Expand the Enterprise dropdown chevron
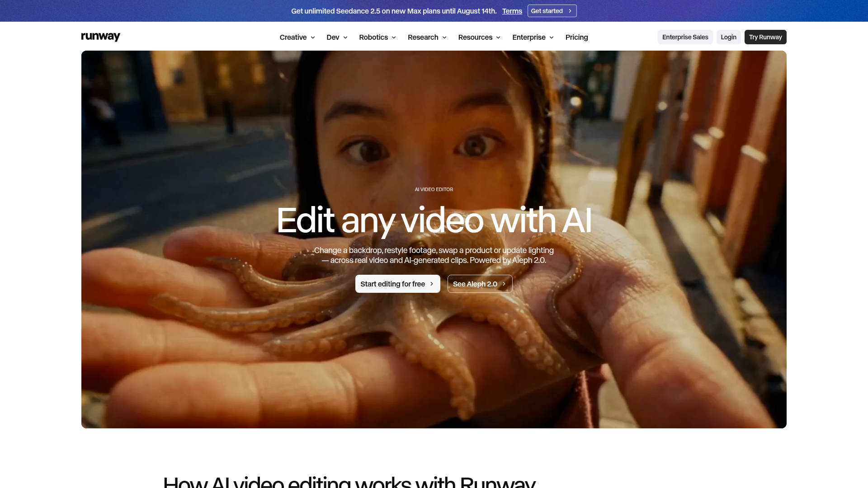Viewport: 868px width, 488px height. click(x=552, y=38)
